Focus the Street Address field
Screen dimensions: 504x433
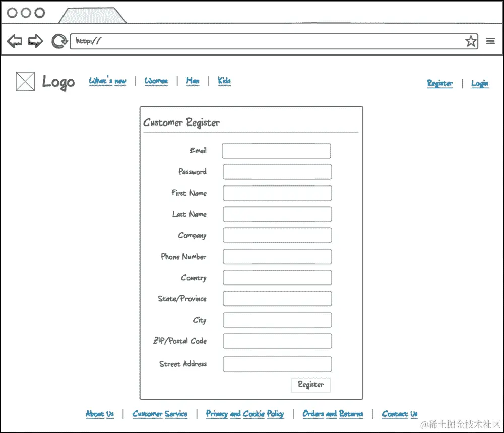click(x=277, y=364)
